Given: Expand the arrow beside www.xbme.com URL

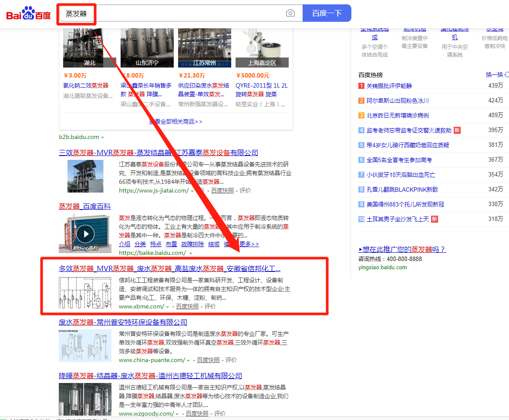Looking at the screenshot, I should 168,307.
